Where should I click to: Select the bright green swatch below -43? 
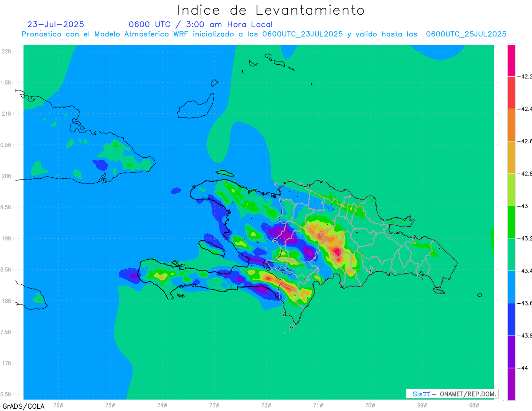click(511, 222)
